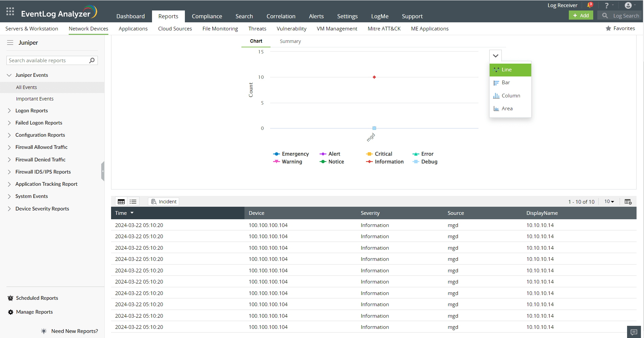
Task: Expand Device Severity Reports group
Action: [x=9, y=209]
